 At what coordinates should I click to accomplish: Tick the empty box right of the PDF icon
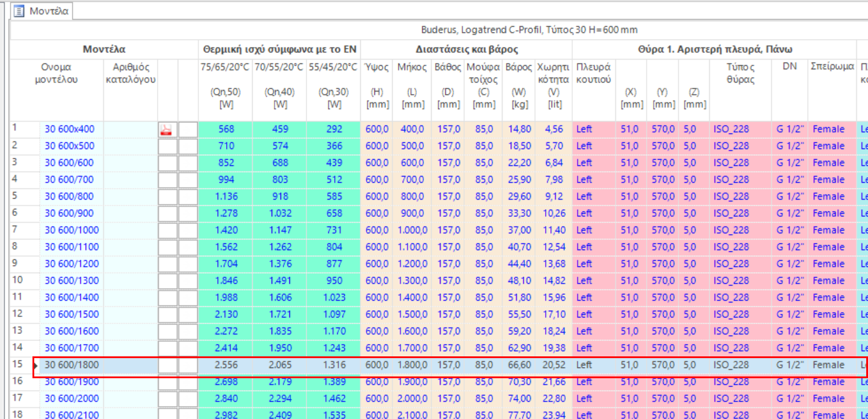point(188,129)
